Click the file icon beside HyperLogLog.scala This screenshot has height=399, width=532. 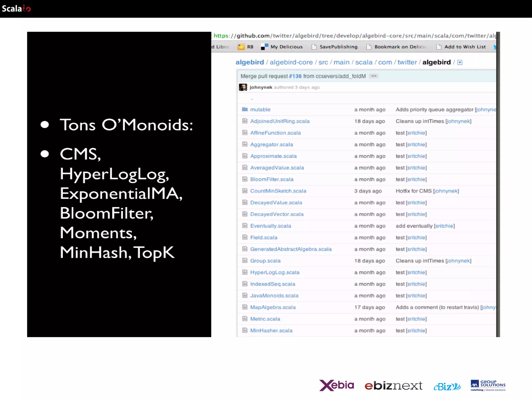(x=244, y=272)
